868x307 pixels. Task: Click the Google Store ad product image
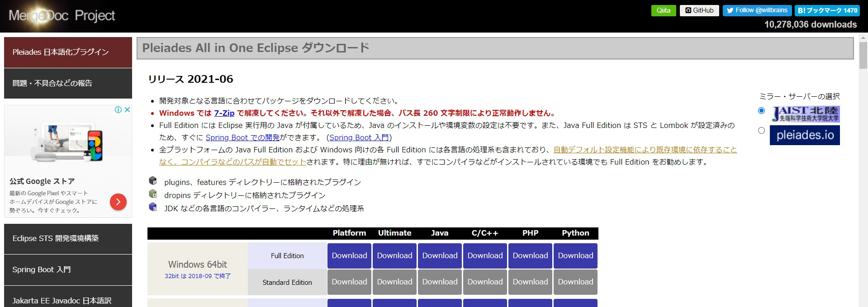[68, 142]
